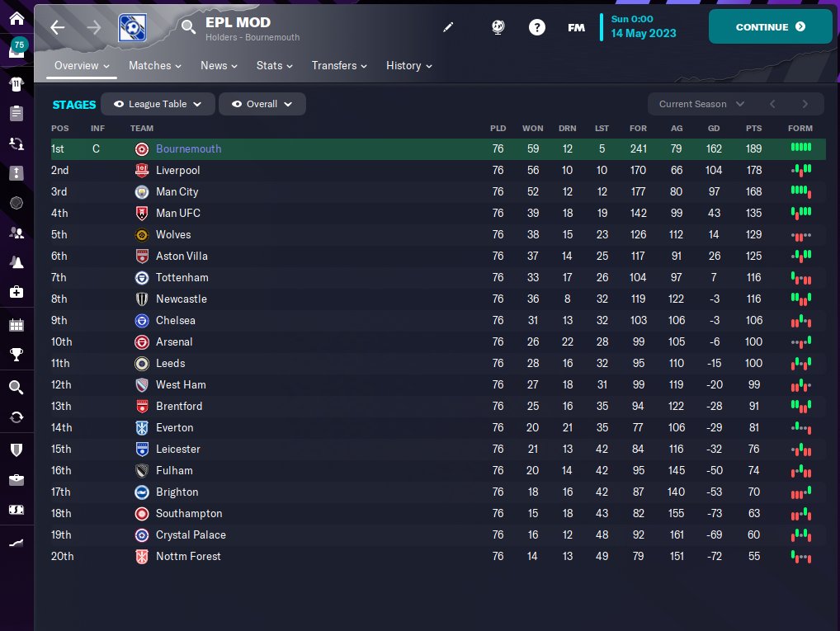
Task: Click the magnifier search icon beside EPL MOD
Action: pyautogui.click(x=188, y=26)
